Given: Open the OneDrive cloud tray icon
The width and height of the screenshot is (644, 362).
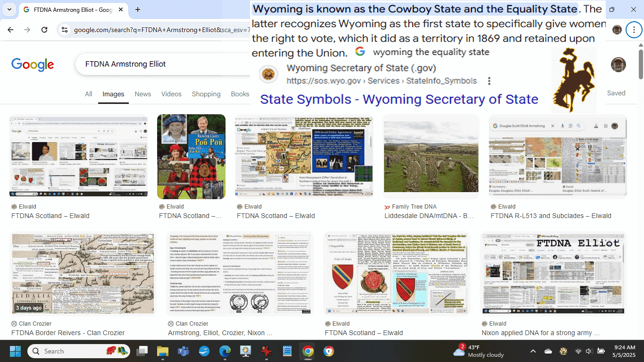Looking at the screenshot, I should tap(548, 351).
